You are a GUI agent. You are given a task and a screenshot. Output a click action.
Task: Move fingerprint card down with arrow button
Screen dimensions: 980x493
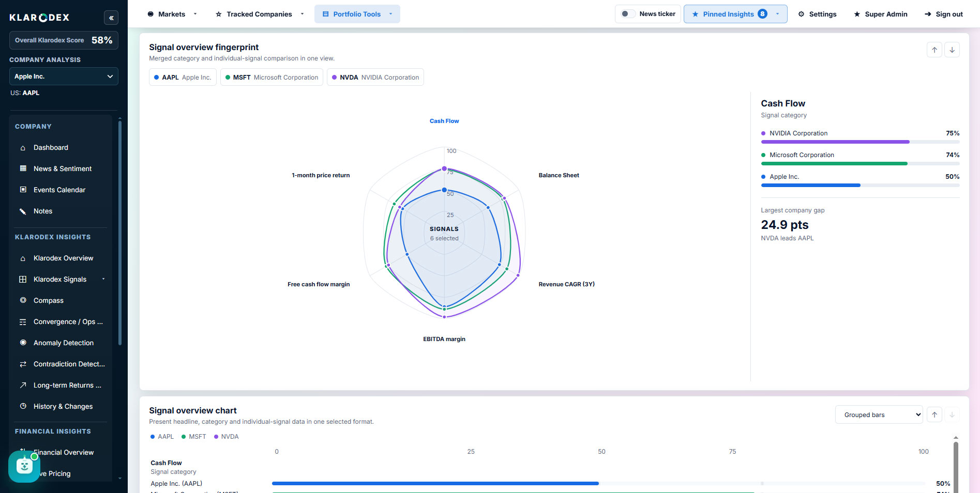(952, 50)
